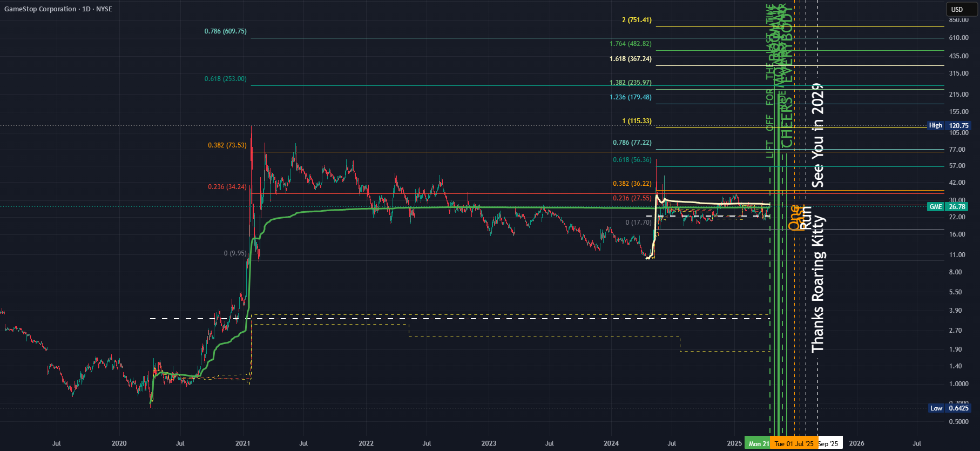This screenshot has width=980, height=451.
Task: Click the 2021 label on time axis
Action: point(243,443)
